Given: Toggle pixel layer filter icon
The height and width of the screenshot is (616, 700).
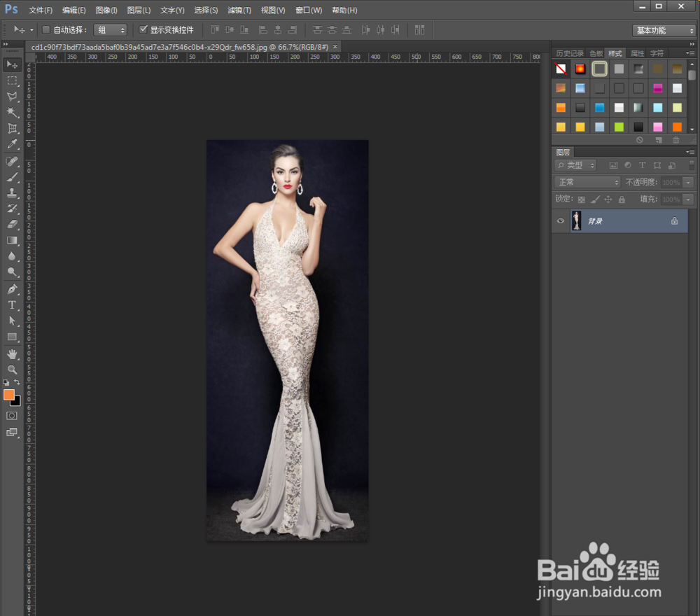Looking at the screenshot, I should pyautogui.click(x=613, y=166).
